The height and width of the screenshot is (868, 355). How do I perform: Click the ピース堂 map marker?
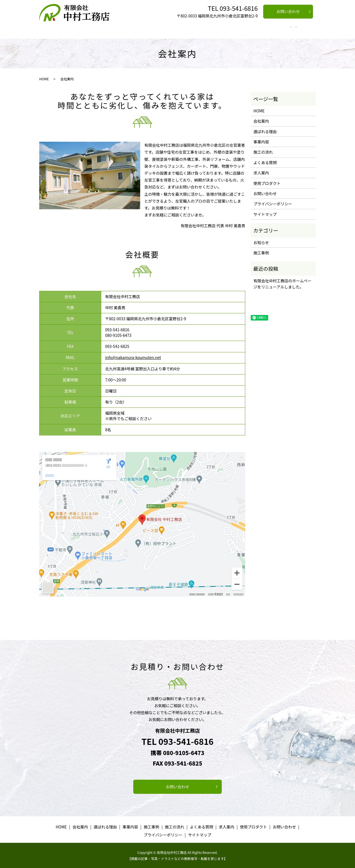161,531
